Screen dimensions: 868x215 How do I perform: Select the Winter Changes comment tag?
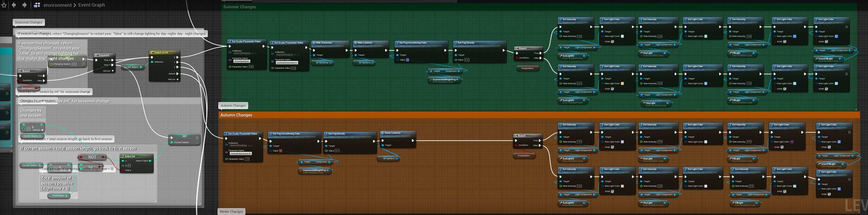pos(231,211)
